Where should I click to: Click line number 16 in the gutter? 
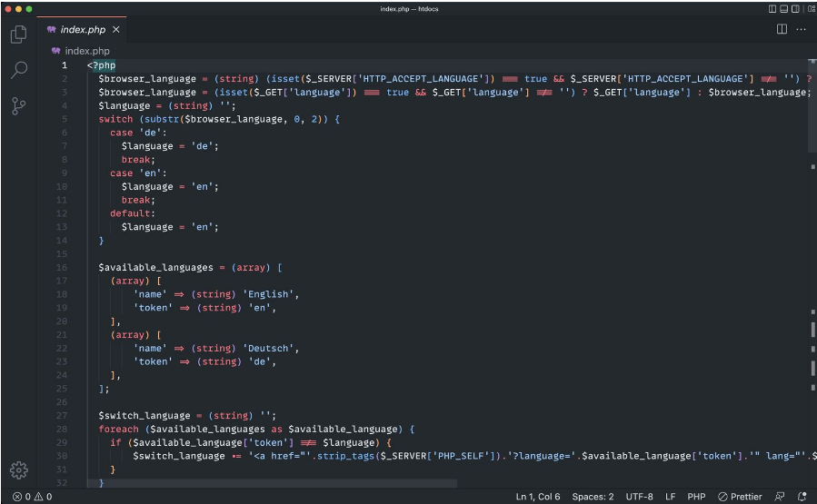point(62,267)
